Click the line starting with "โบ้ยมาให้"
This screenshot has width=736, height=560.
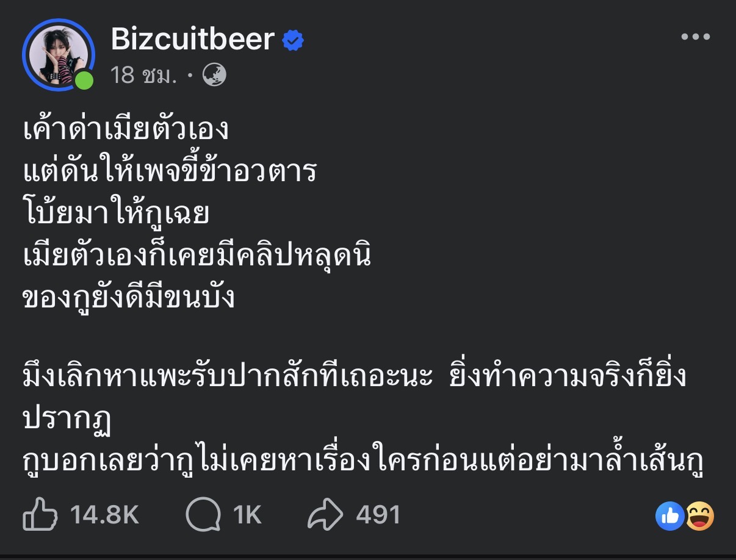[x=116, y=214]
